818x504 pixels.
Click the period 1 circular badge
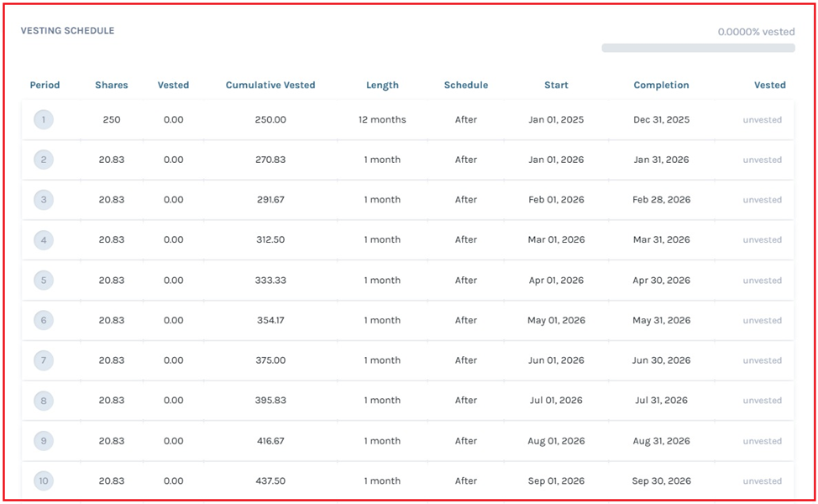[43, 119]
